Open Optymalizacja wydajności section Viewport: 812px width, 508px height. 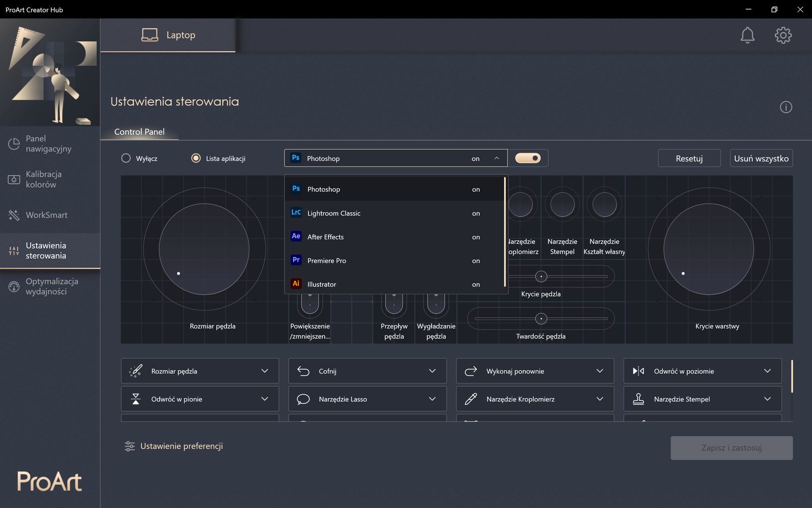(x=50, y=286)
